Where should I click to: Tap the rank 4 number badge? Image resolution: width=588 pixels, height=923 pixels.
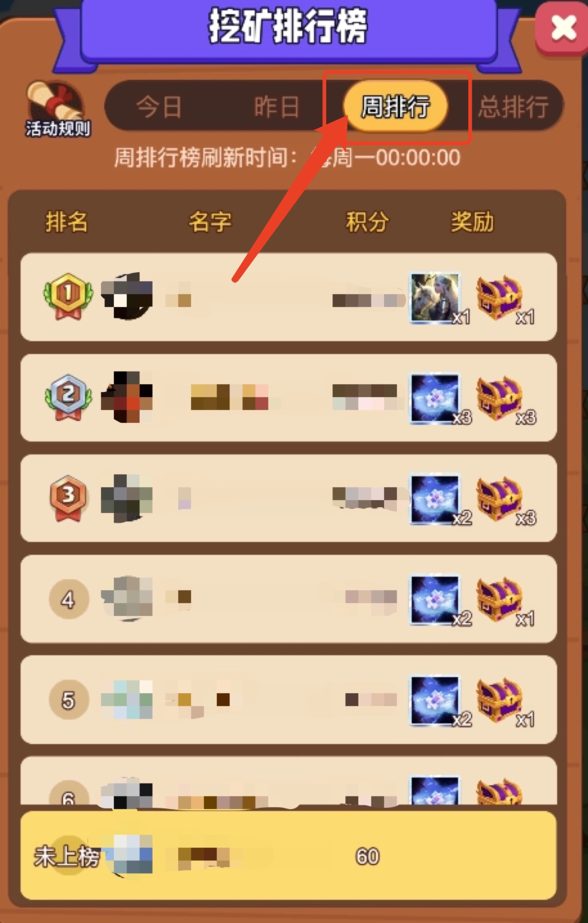pyautogui.click(x=68, y=599)
